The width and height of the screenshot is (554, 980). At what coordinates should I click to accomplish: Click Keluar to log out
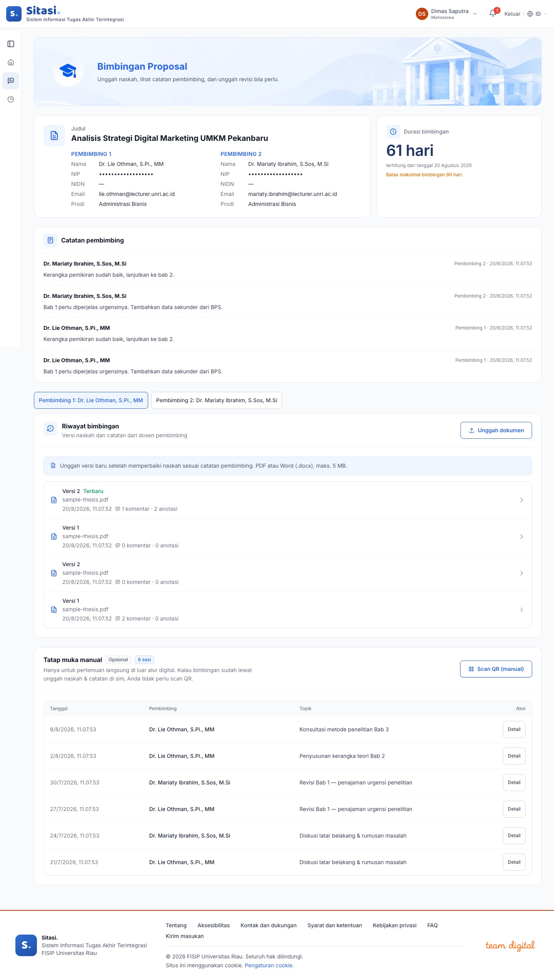point(512,14)
